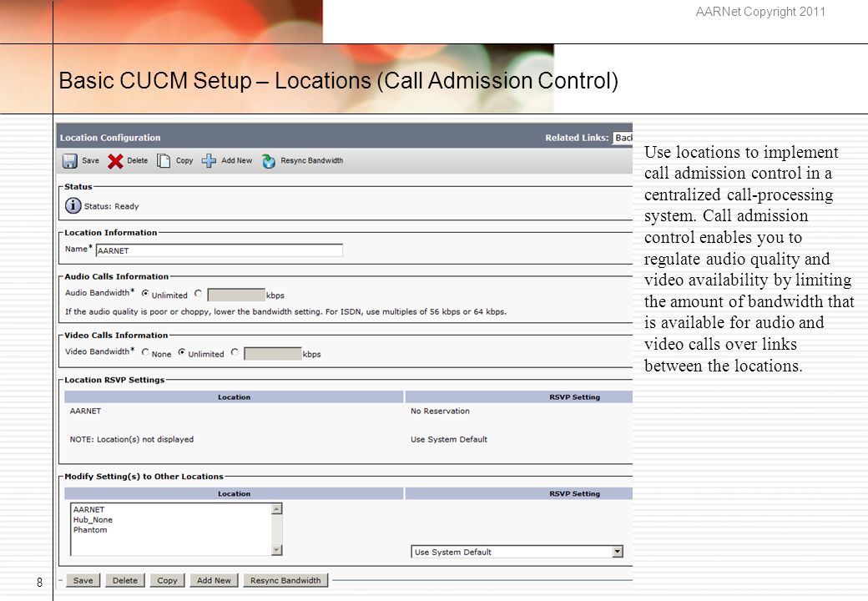Click the location Name input field

pos(220,250)
